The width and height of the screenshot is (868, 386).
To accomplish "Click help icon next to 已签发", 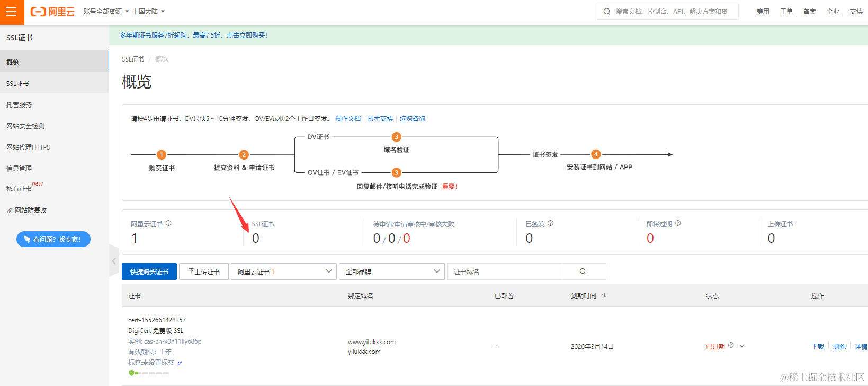I will (x=551, y=223).
